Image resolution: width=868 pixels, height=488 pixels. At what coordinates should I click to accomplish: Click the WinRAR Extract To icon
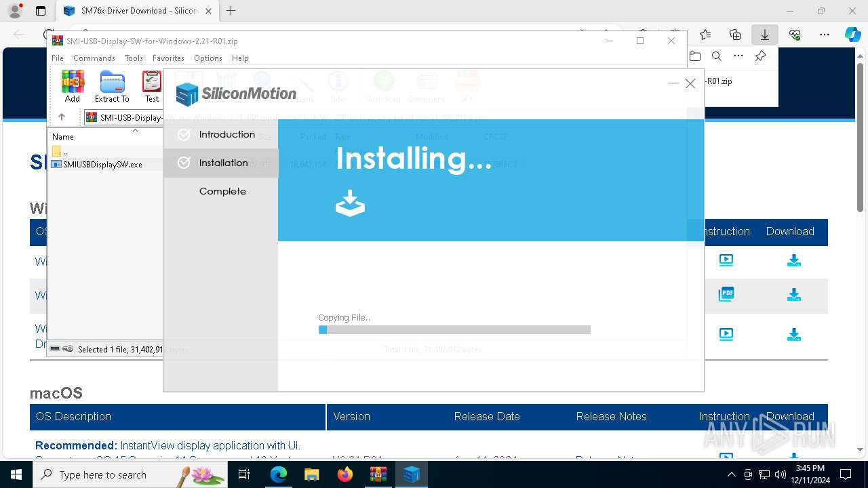pos(112,86)
